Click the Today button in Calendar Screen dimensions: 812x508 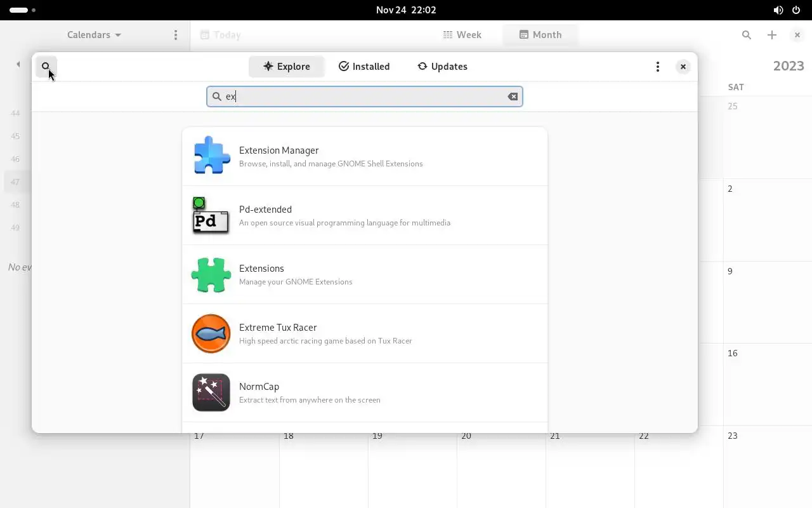click(220, 35)
